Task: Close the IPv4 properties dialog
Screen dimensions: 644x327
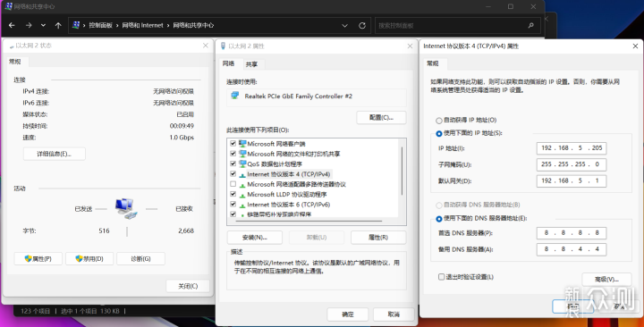Action: coord(635,46)
